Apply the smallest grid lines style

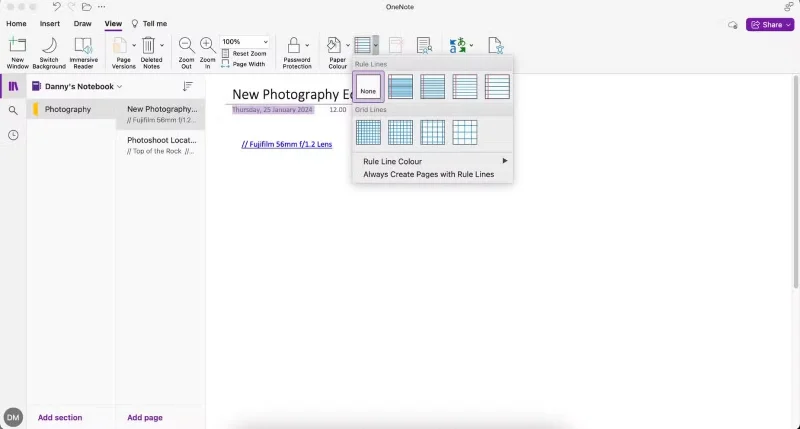pos(368,133)
